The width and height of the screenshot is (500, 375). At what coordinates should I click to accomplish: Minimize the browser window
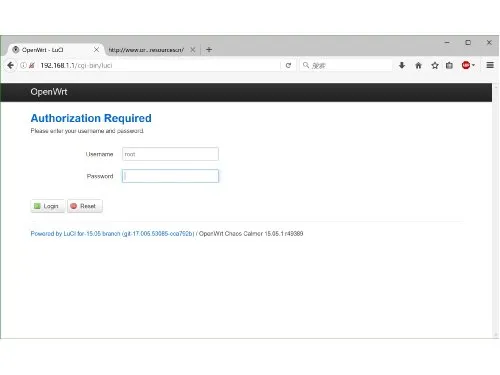pyautogui.click(x=447, y=43)
